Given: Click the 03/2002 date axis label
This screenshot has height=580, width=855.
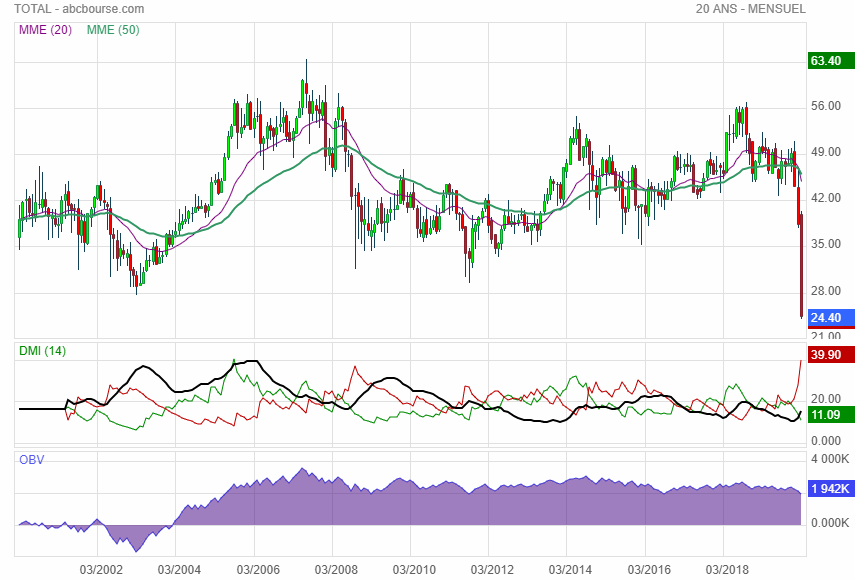Looking at the screenshot, I should tap(101, 570).
